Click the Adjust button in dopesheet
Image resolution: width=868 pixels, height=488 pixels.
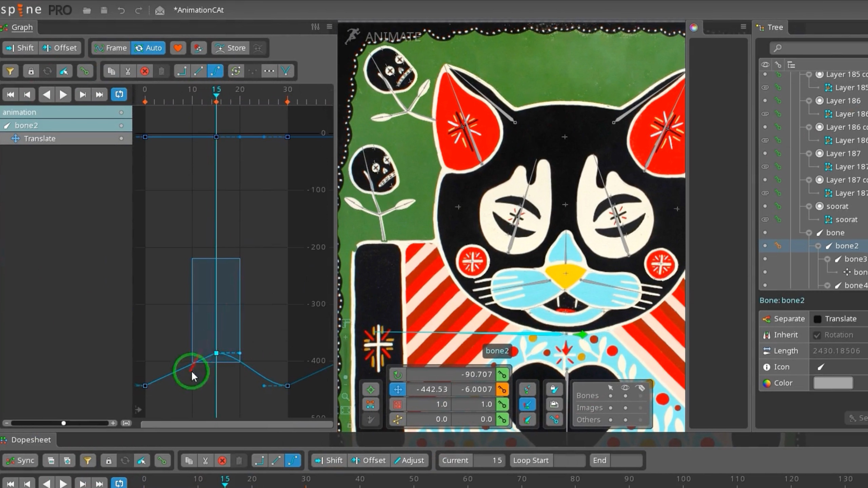409,461
